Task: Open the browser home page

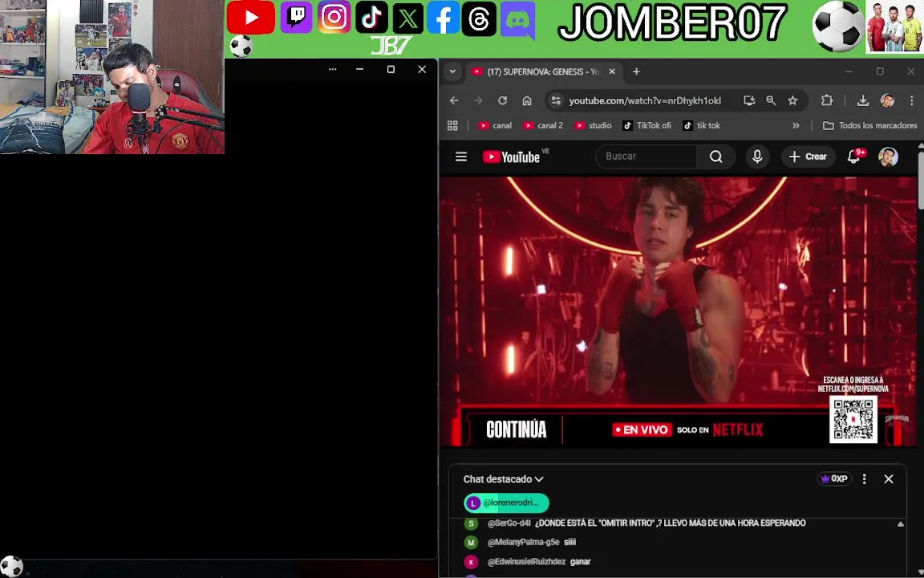Action: click(x=527, y=101)
